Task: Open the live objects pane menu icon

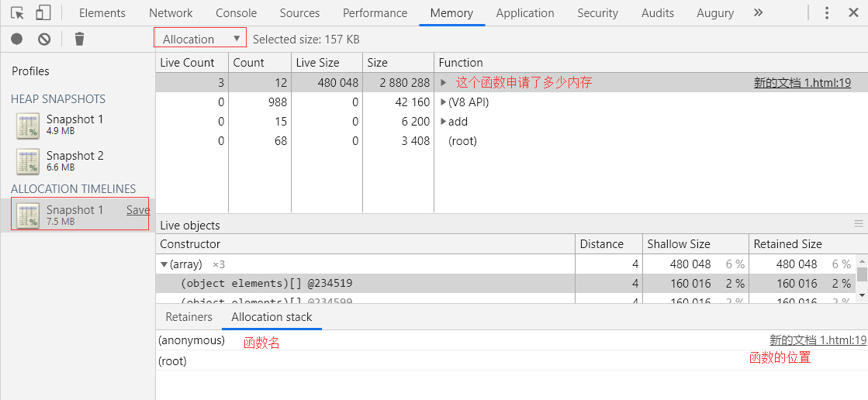Action: pyautogui.click(x=859, y=224)
